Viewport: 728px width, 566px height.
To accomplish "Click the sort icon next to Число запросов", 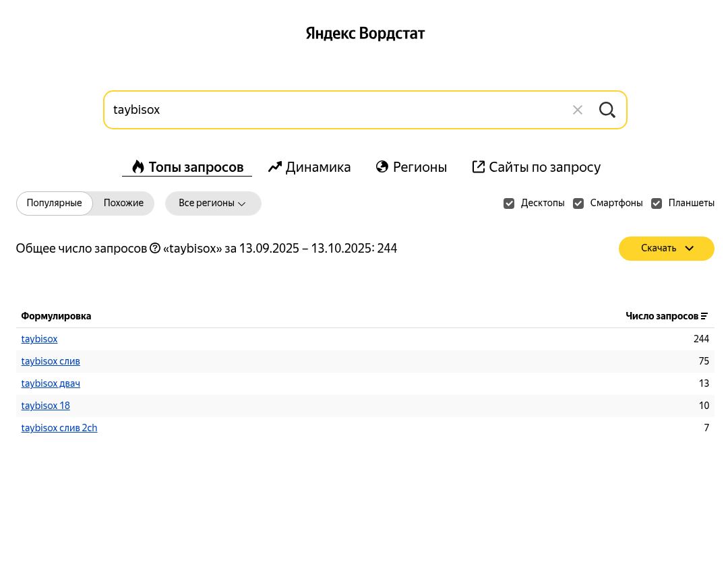I will (x=704, y=317).
